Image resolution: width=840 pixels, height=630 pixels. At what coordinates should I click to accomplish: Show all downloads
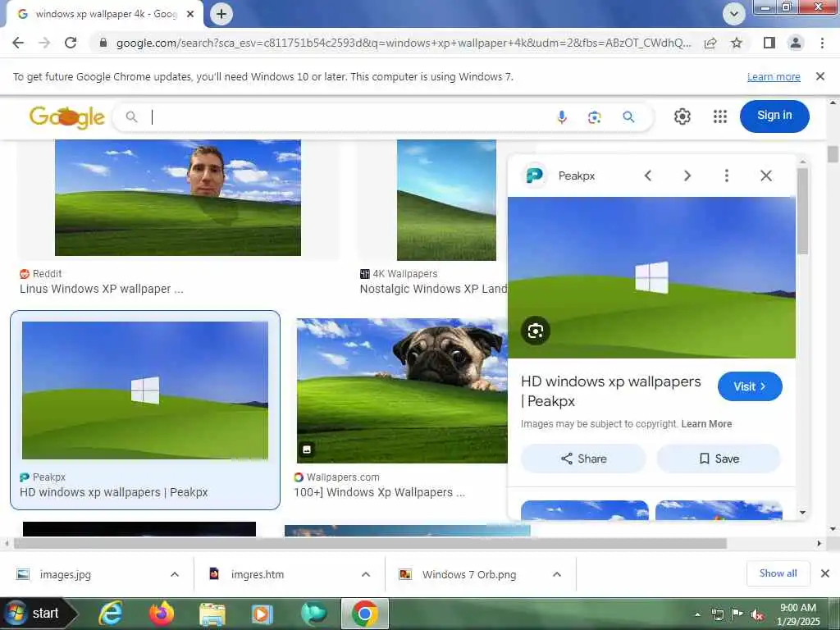[x=778, y=573]
